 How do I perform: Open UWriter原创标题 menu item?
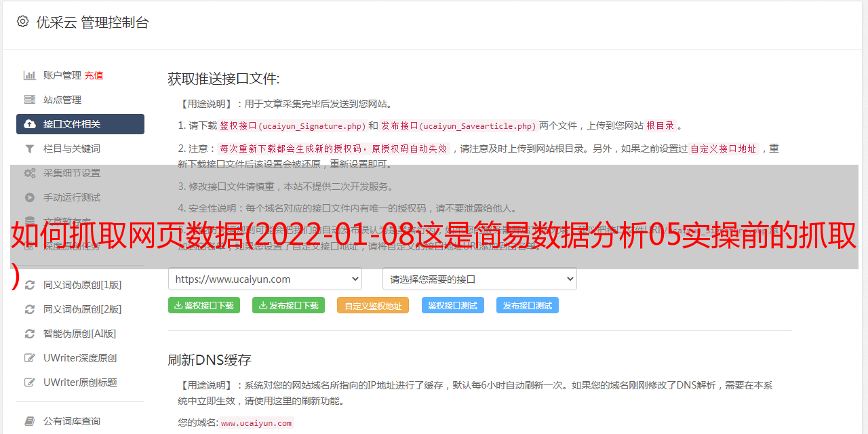click(80, 382)
